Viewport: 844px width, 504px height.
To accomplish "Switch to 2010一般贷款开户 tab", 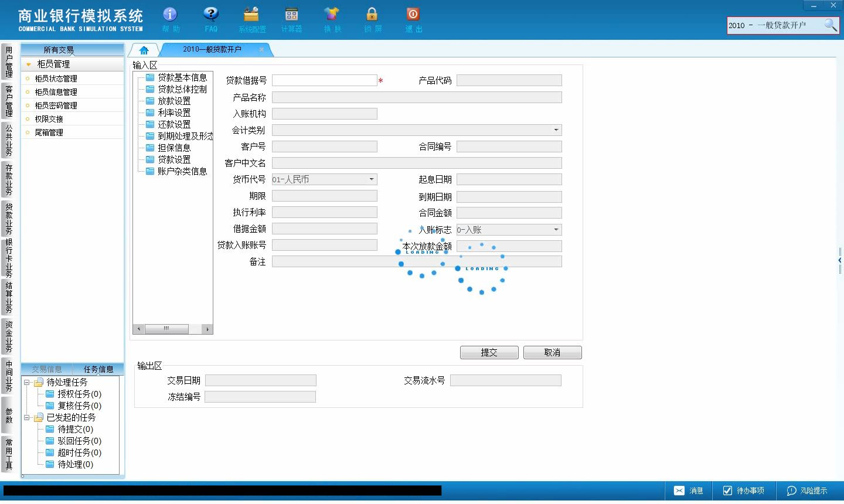I will [212, 49].
